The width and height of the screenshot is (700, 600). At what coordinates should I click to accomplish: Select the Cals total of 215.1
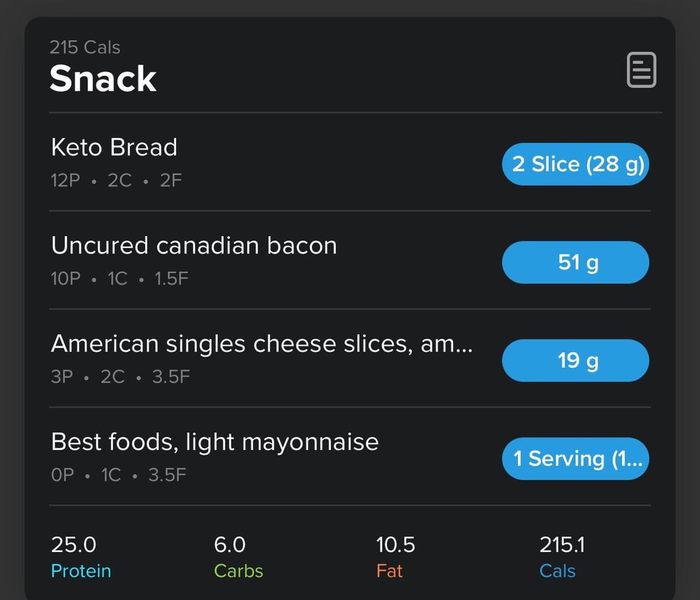click(x=562, y=557)
